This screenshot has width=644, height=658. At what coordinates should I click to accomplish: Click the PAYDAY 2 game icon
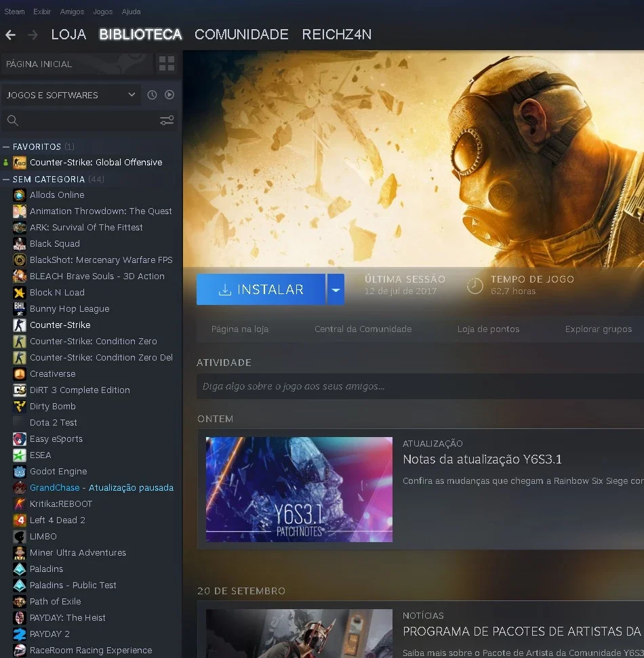19,634
